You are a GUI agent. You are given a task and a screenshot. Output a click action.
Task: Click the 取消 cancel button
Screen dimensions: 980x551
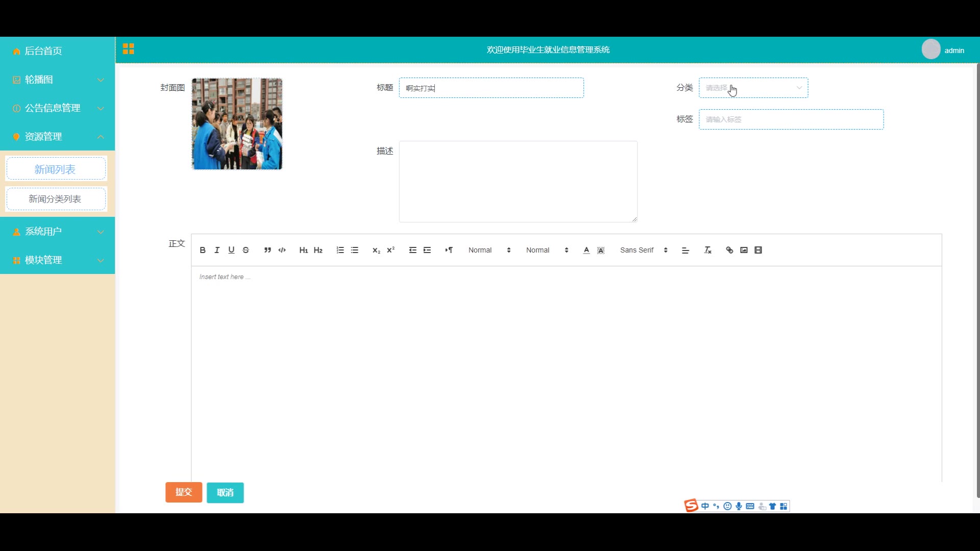[225, 492]
